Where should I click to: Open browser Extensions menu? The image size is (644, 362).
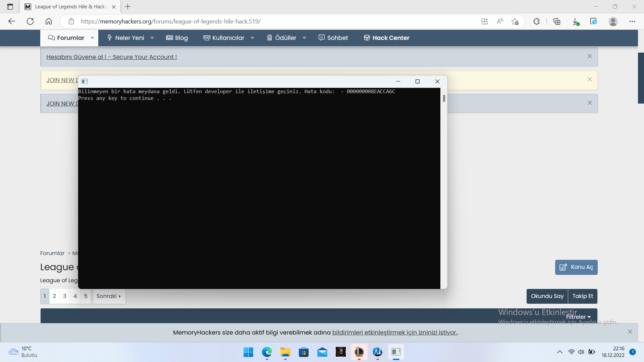pos(536,21)
